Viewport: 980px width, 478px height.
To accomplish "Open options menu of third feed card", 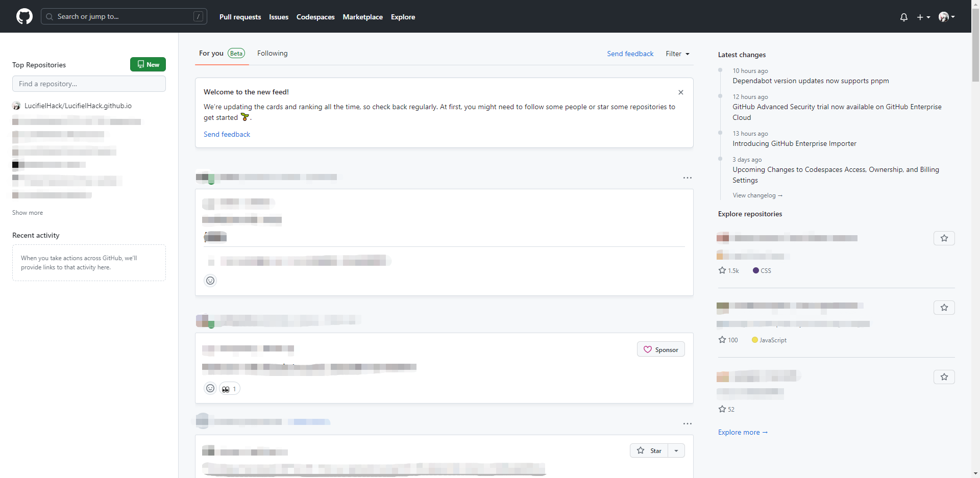I will tap(688, 423).
